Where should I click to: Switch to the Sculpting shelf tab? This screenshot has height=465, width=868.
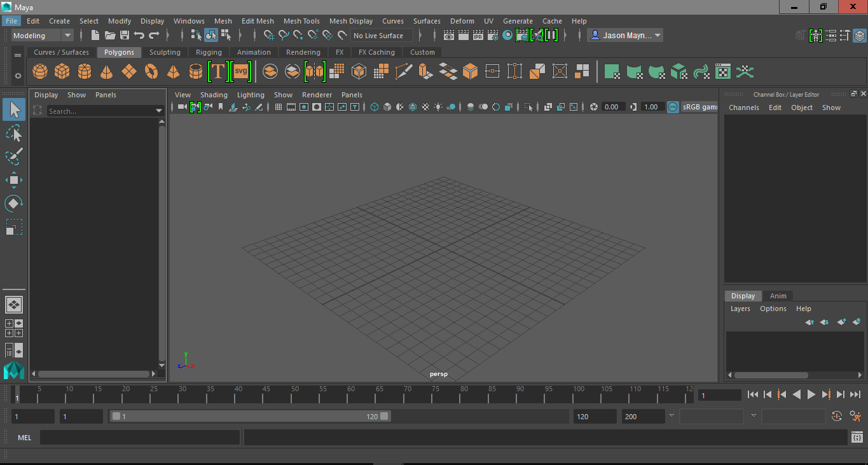point(165,52)
